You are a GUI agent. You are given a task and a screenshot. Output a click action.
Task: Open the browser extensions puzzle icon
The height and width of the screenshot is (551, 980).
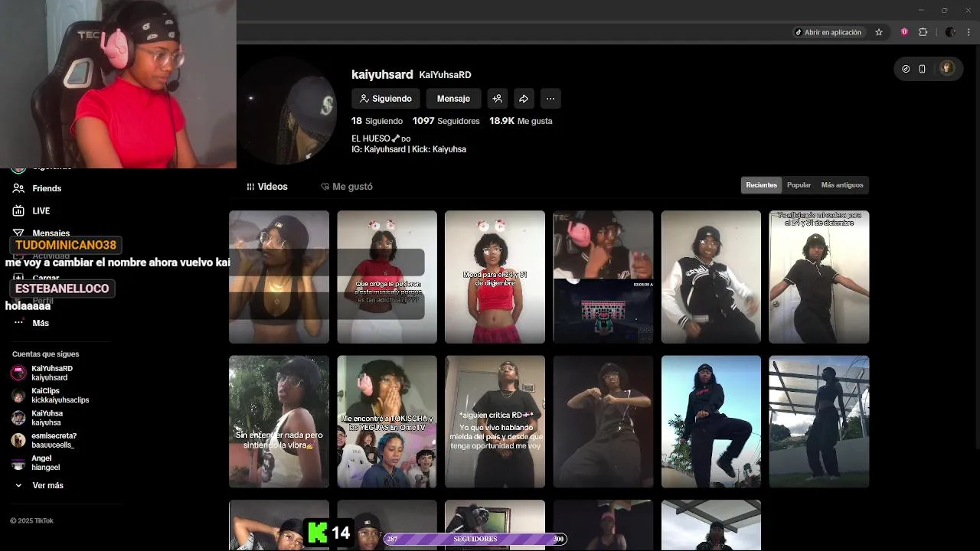(923, 32)
